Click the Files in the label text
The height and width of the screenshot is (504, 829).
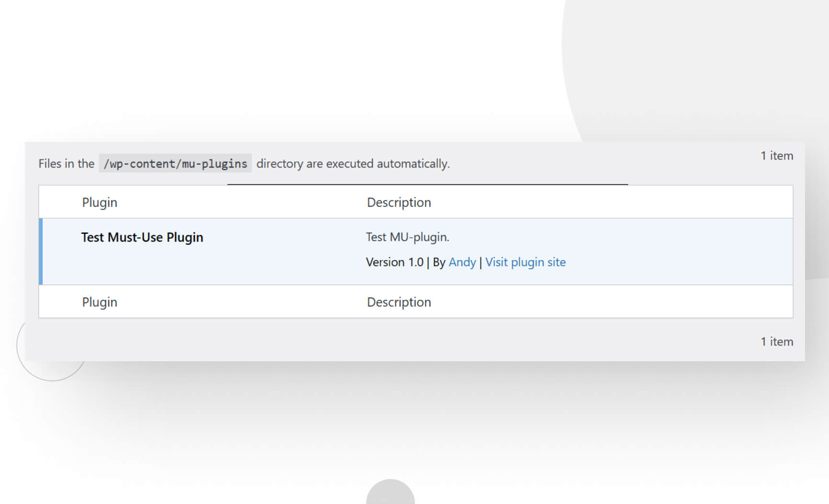(66, 163)
